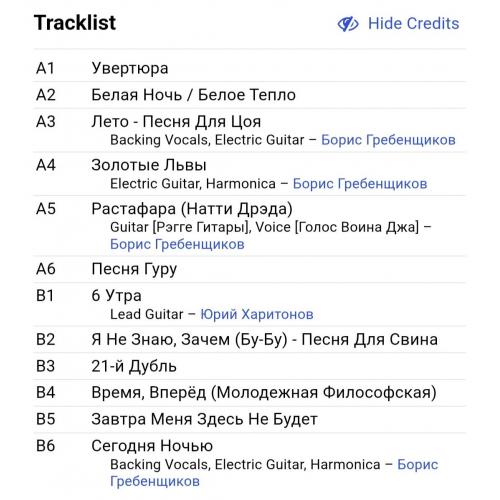The height and width of the screenshot is (500, 500).
Task: Open Борис Гребенщиков link under track A3
Action: coord(388,140)
